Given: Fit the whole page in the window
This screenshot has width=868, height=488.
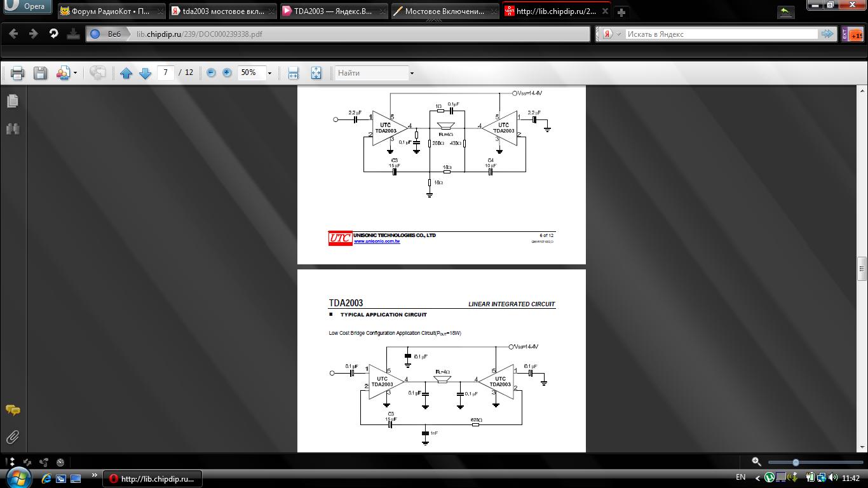Looking at the screenshot, I should click(x=316, y=73).
